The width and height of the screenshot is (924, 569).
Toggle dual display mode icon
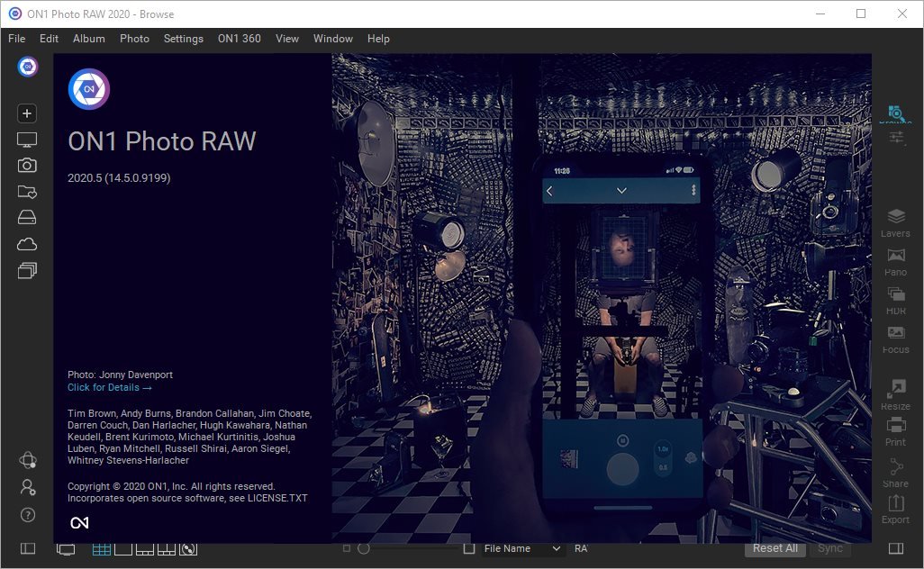[66, 549]
